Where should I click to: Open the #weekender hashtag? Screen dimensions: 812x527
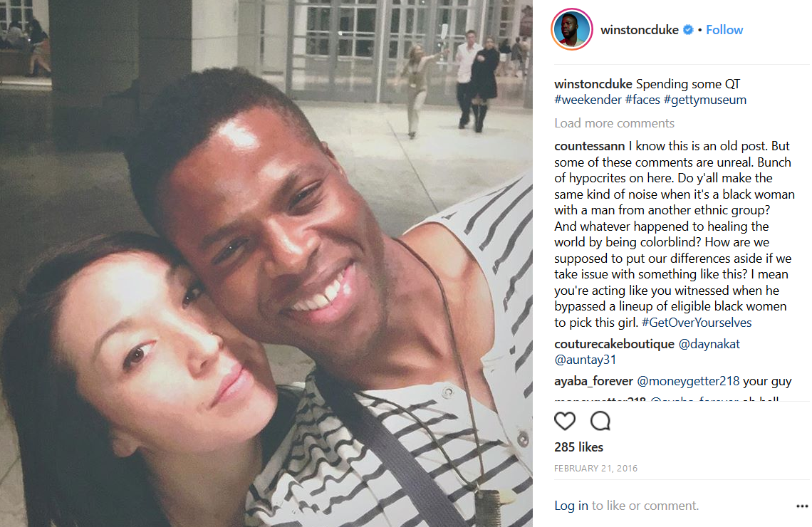coord(588,100)
